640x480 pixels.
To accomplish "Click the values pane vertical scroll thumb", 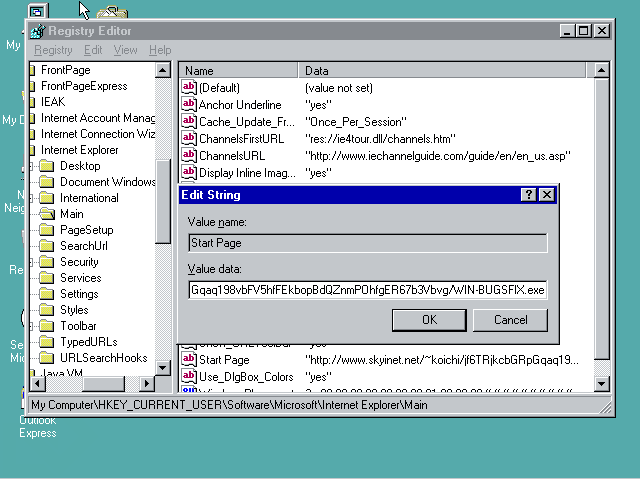I will [601, 219].
